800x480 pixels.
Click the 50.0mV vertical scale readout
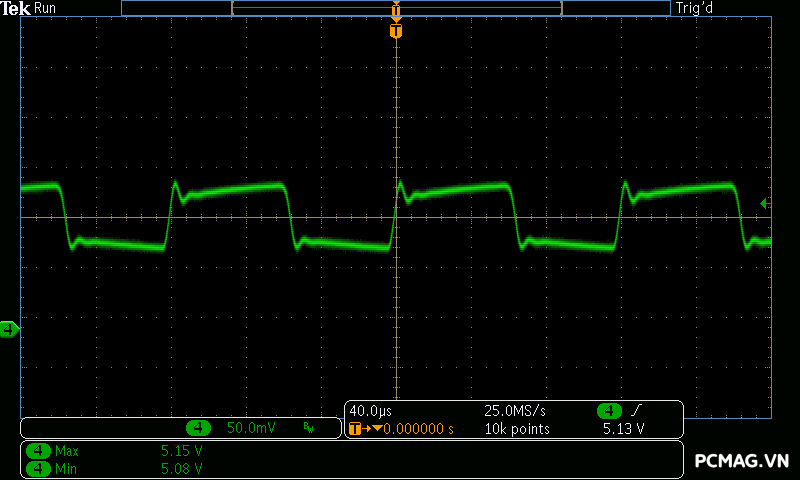pyautogui.click(x=251, y=428)
